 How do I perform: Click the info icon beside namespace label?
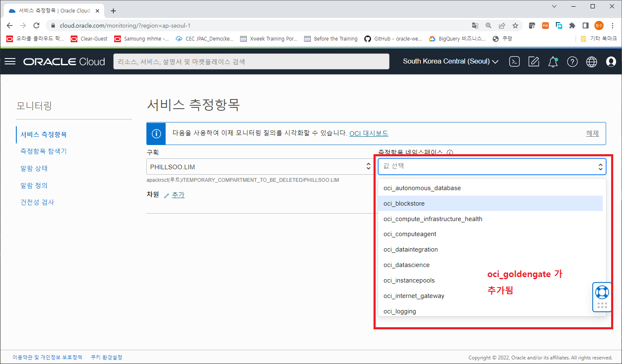pos(450,153)
